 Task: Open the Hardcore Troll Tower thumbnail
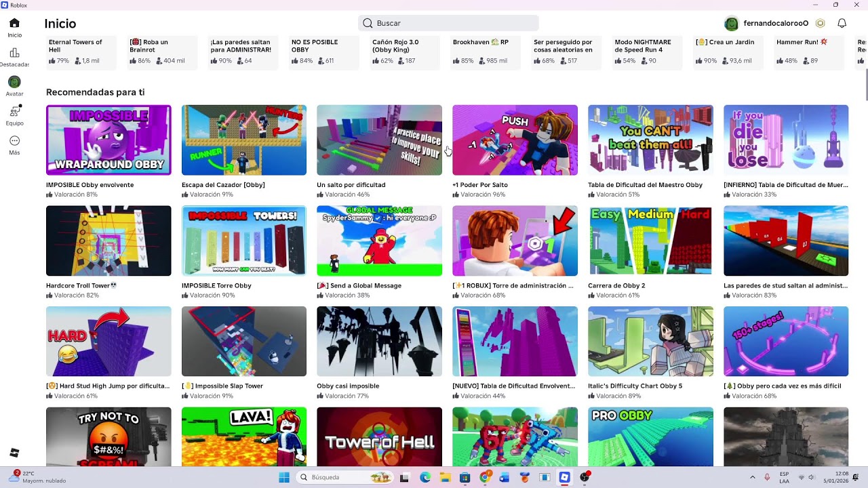[x=108, y=241]
